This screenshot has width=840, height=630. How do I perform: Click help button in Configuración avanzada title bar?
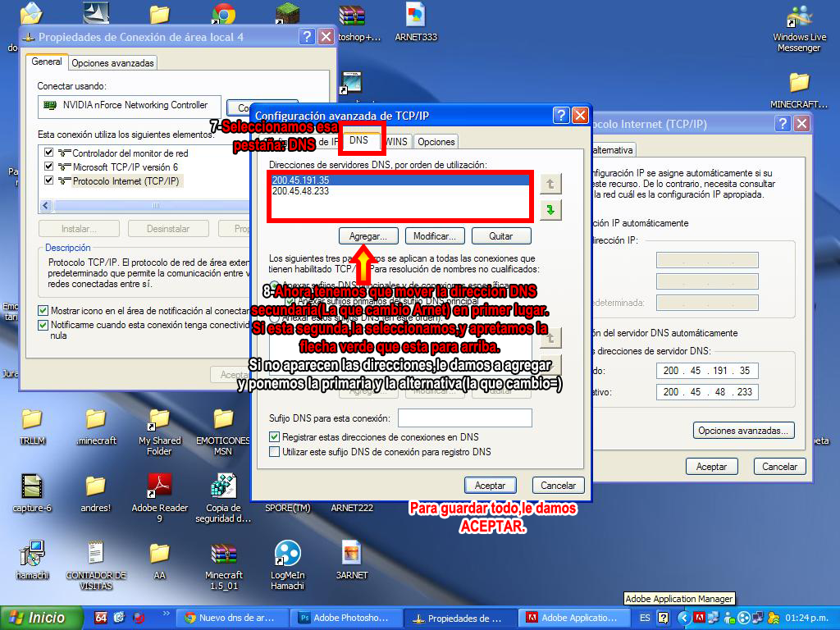tap(561, 115)
